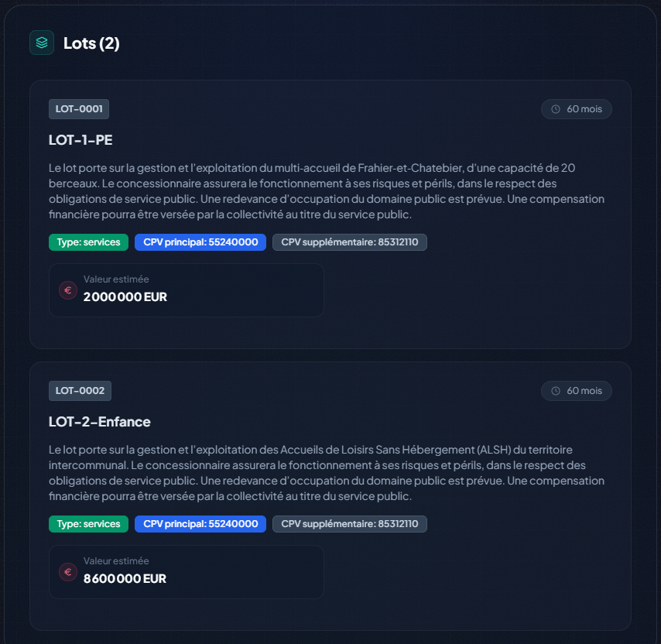This screenshot has width=661, height=644.
Task: Click the blue CPV principal tag in LOT-1-PE
Action: click(200, 242)
